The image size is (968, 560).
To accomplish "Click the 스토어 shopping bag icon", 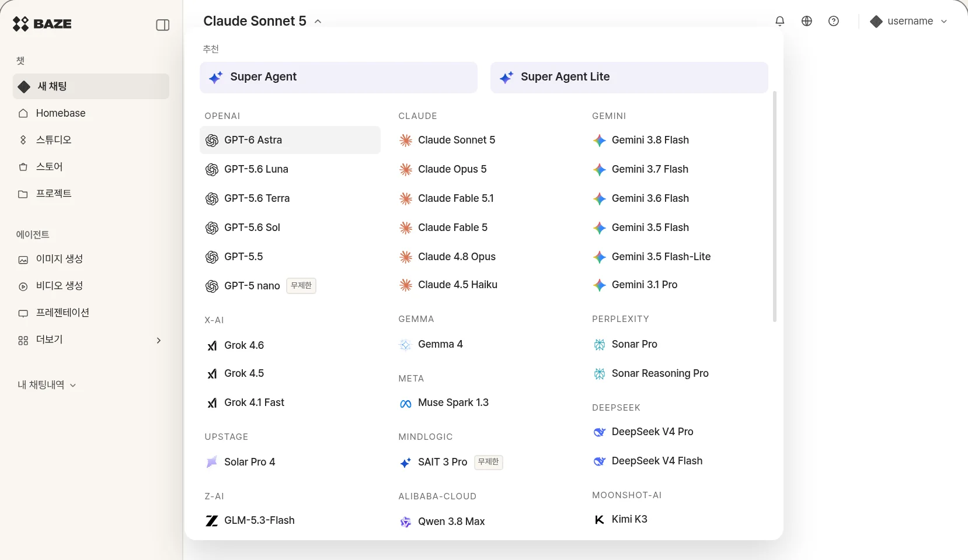I will tap(23, 167).
